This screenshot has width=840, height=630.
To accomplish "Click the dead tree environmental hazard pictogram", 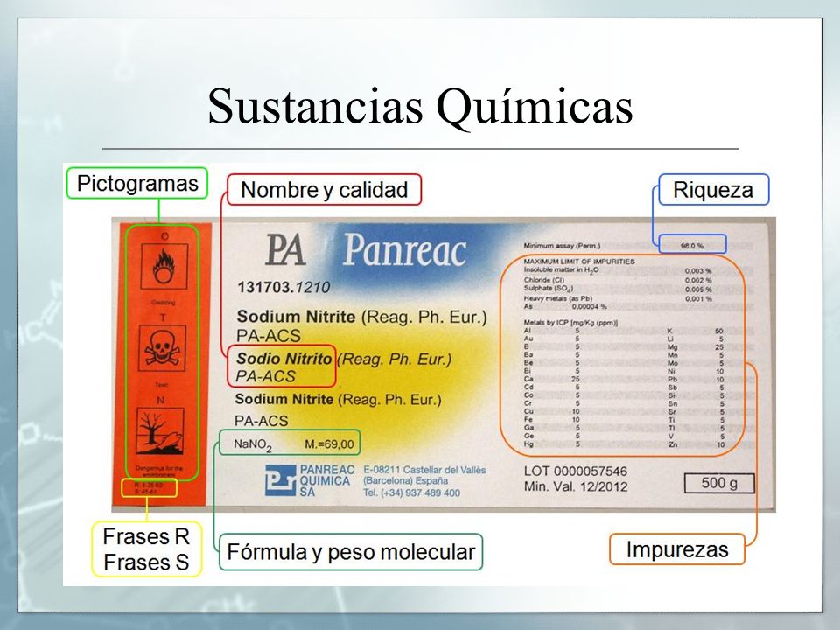I will (160, 431).
